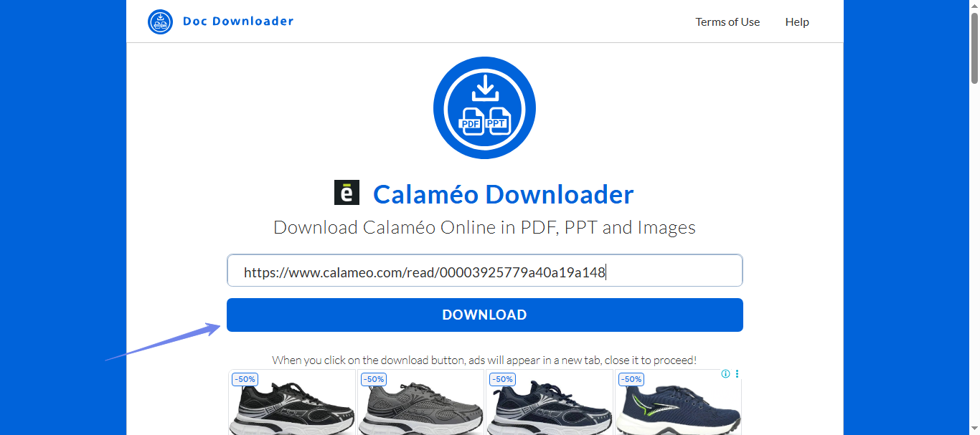Click the scrollbar up arrow

tap(974, 5)
